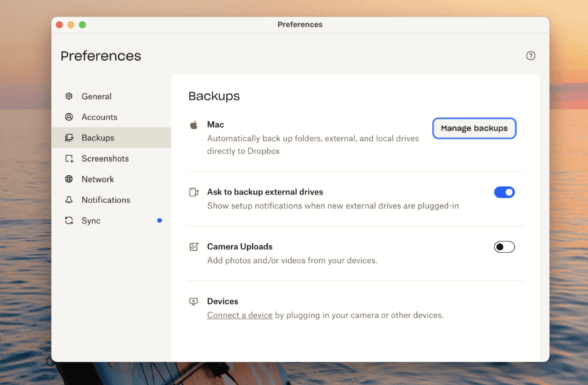Viewport: 588px width, 385px height.
Task: Click the Network globe icon
Action: [69, 179]
